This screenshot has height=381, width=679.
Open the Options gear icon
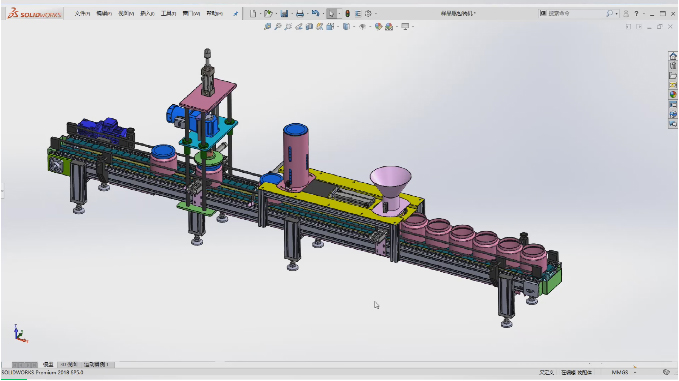click(368, 13)
